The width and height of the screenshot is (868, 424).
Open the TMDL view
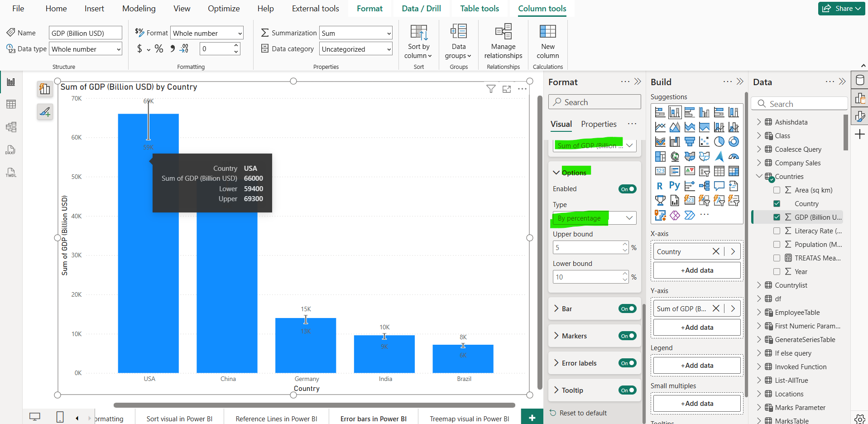(x=10, y=173)
